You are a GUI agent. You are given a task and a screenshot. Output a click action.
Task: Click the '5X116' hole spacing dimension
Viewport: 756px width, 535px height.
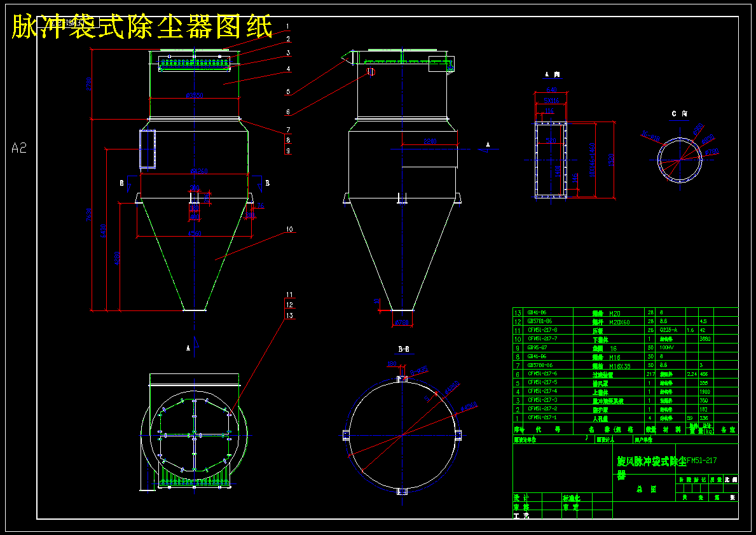[x=551, y=101]
